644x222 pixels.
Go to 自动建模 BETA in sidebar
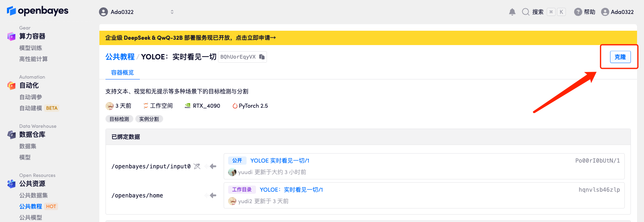tap(39, 108)
